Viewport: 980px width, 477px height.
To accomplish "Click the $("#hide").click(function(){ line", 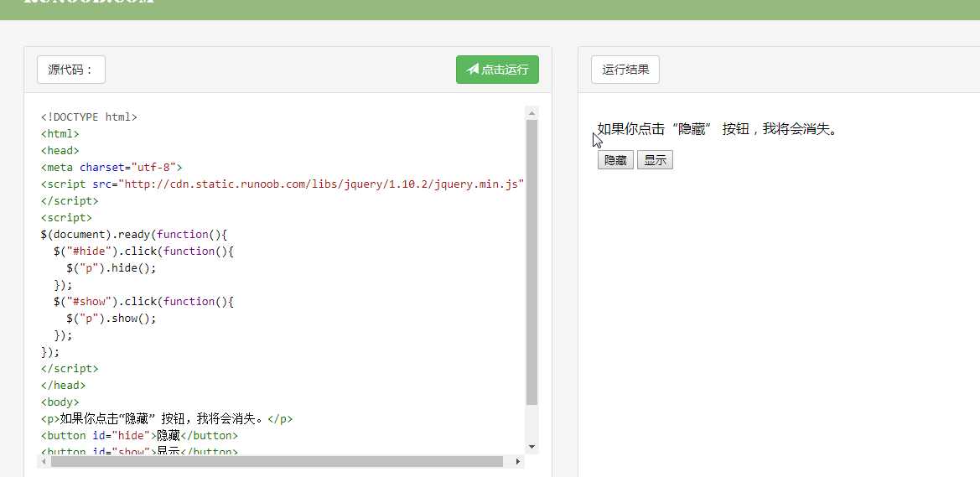I will pyautogui.click(x=143, y=251).
